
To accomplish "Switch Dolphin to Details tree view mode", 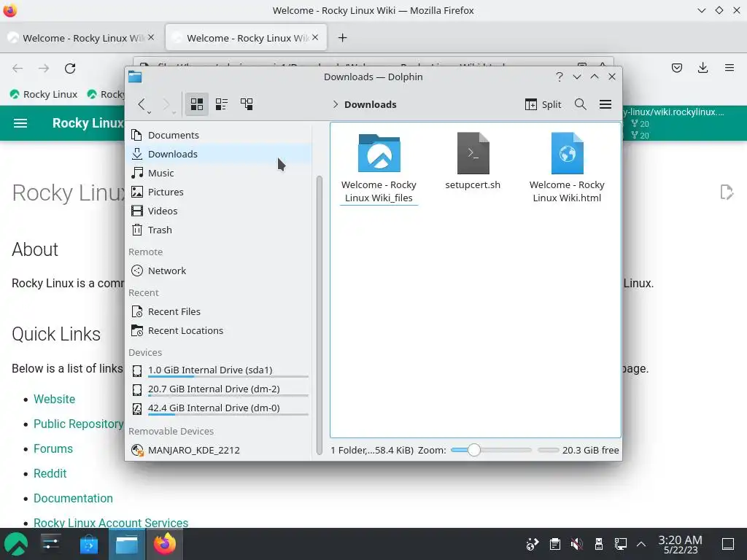I will pyautogui.click(x=247, y=104).
